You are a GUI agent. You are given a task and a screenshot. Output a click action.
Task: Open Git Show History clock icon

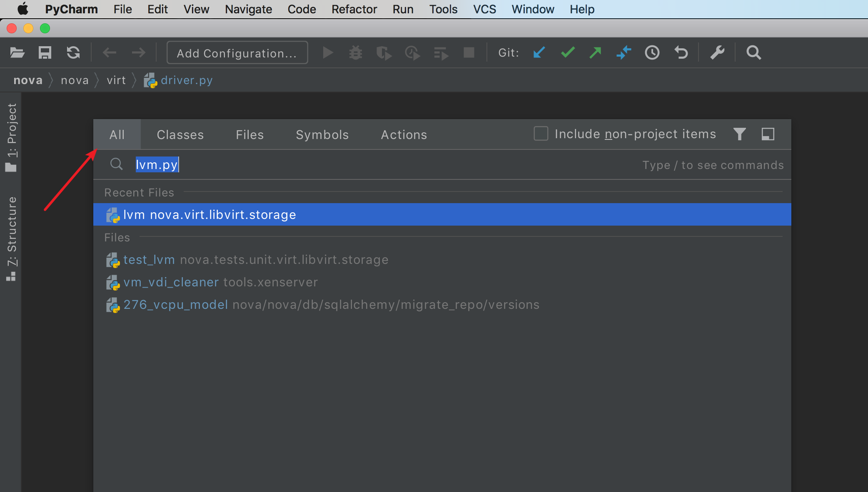tap(652, 53)
